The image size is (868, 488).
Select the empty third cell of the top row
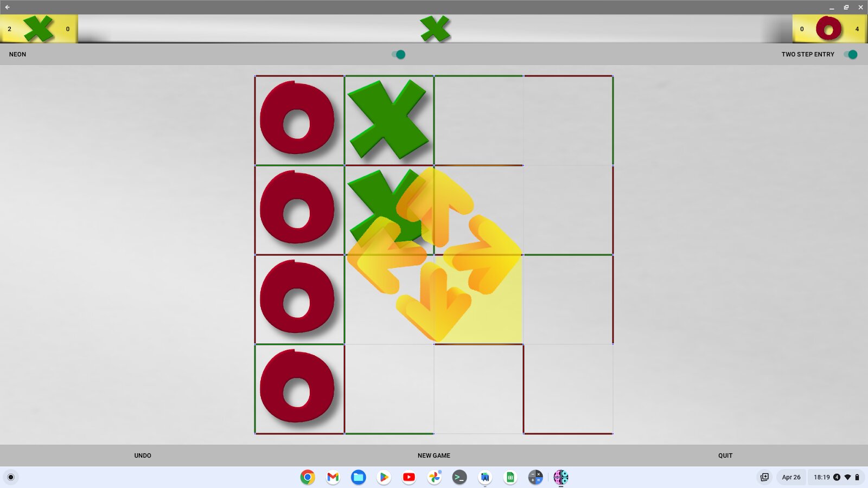478,120
